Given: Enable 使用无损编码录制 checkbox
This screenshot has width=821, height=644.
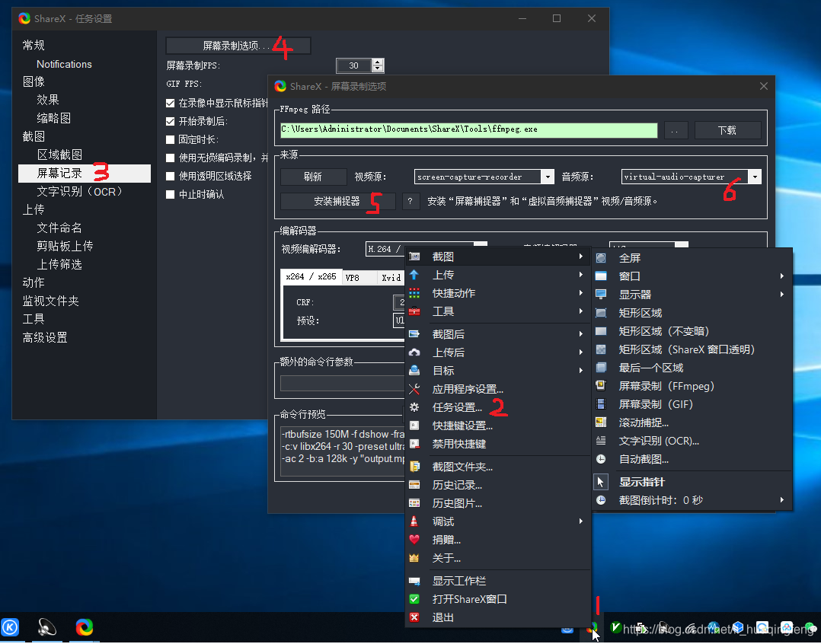Looking at the screenshot, I should click(x=170, y=158).
